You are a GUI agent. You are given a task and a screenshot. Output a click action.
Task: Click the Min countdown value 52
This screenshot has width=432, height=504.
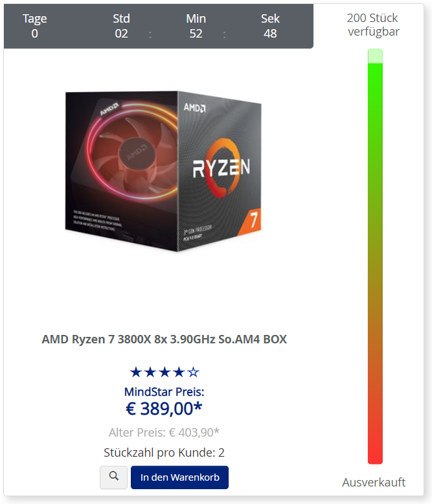pyautogui.click(x=196, y=34)
